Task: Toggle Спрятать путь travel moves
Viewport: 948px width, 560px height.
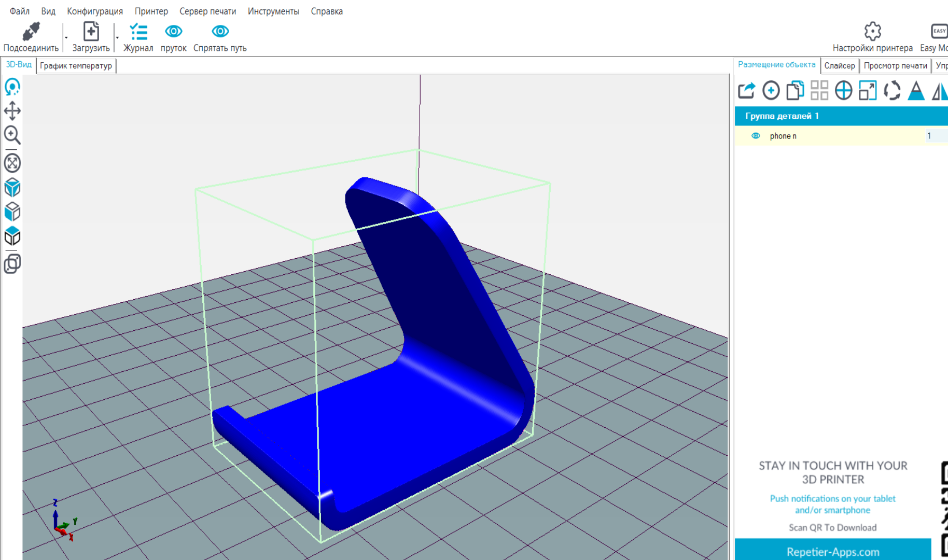Action: tap(220, 37)
